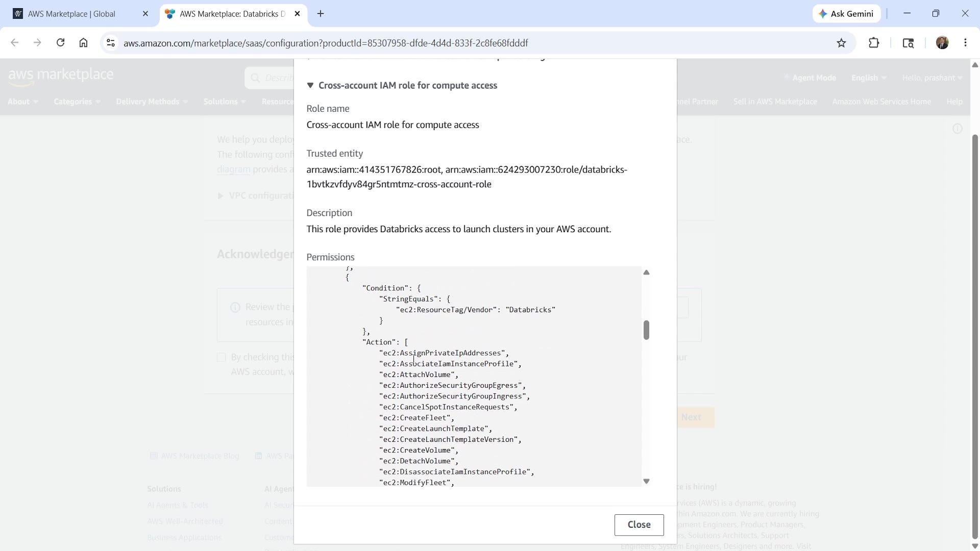Collapse Cross-account IAM role for compute access

(402, 85)
